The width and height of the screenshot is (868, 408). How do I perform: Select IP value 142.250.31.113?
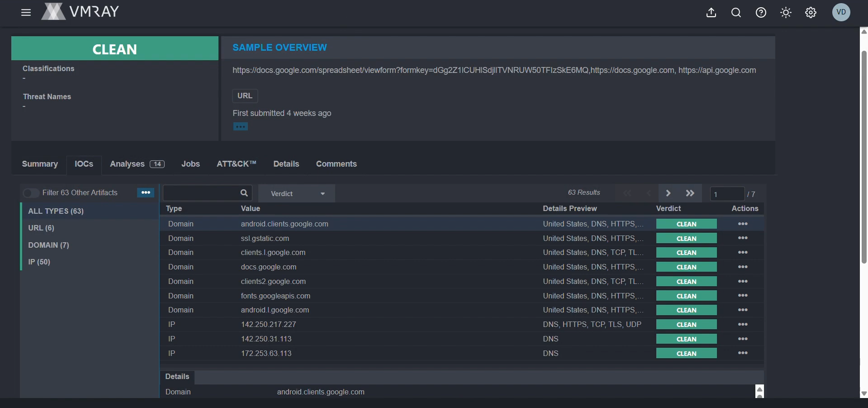[x=266, y=339]
